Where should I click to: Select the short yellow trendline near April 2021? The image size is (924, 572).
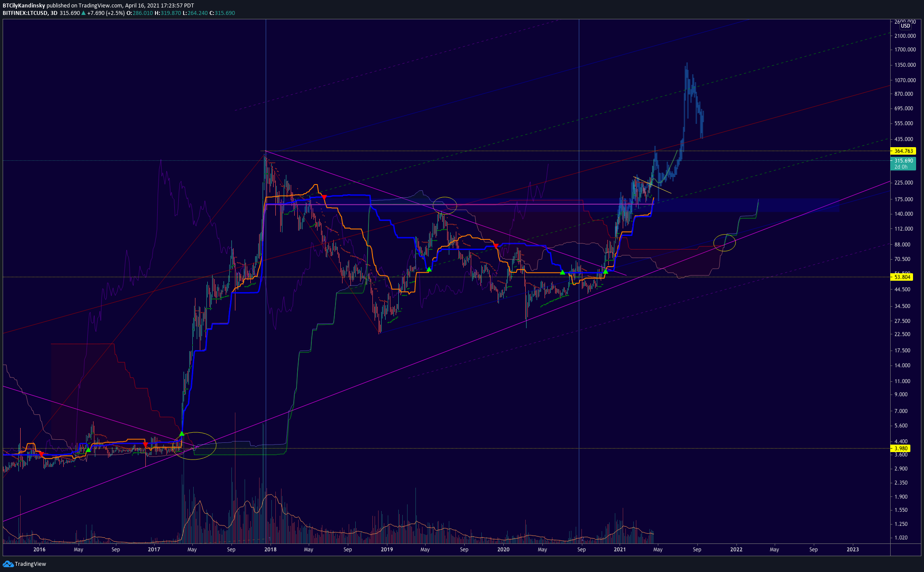click(x=652, y=185)
